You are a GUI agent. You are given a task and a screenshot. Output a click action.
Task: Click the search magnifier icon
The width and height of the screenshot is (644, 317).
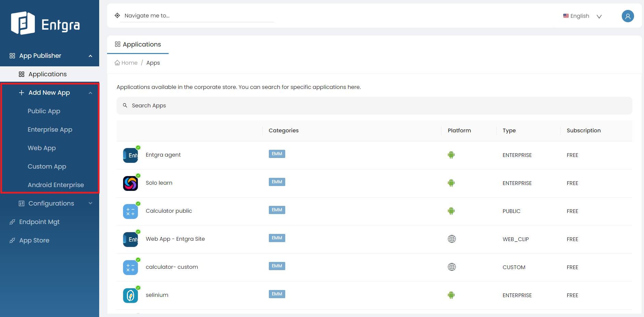tap(125, 105)
